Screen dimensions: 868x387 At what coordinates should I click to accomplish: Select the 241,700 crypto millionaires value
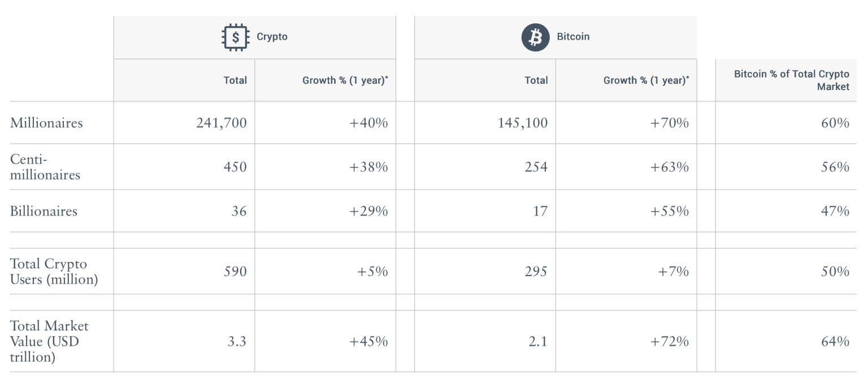[x=222, y=123]
